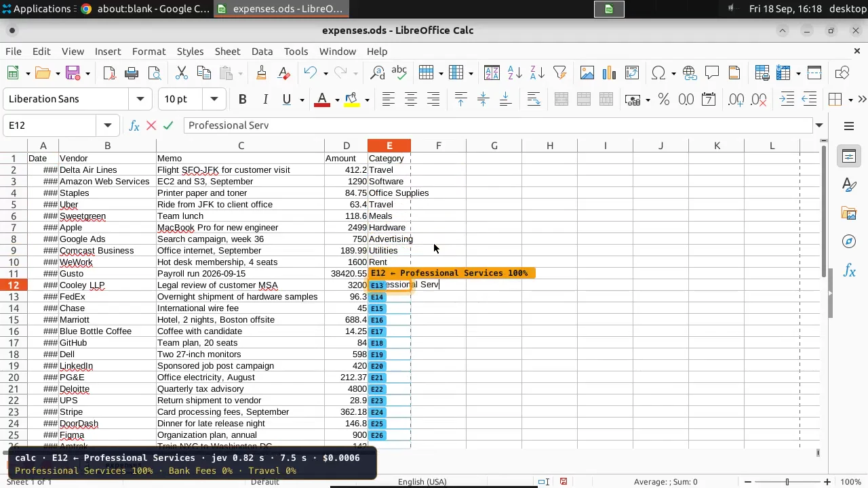Click Sort Descending icon

pos(537,73)
